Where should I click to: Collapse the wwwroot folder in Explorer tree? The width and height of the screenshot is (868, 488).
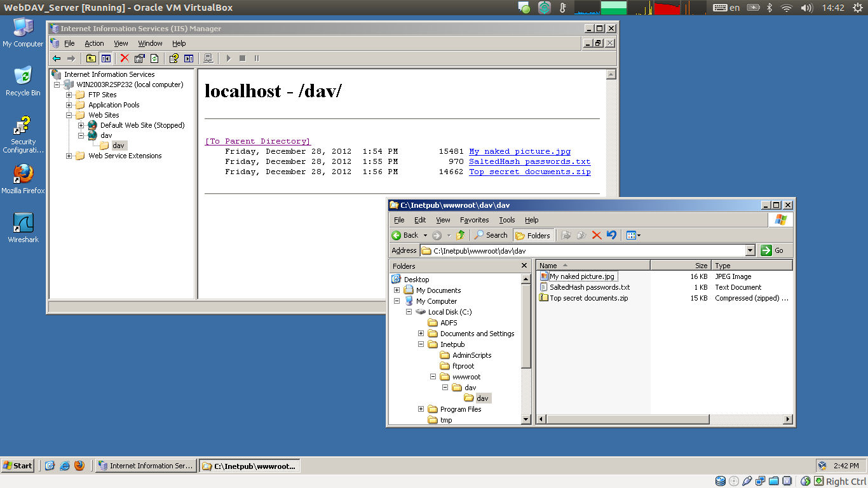coord(433,377)
